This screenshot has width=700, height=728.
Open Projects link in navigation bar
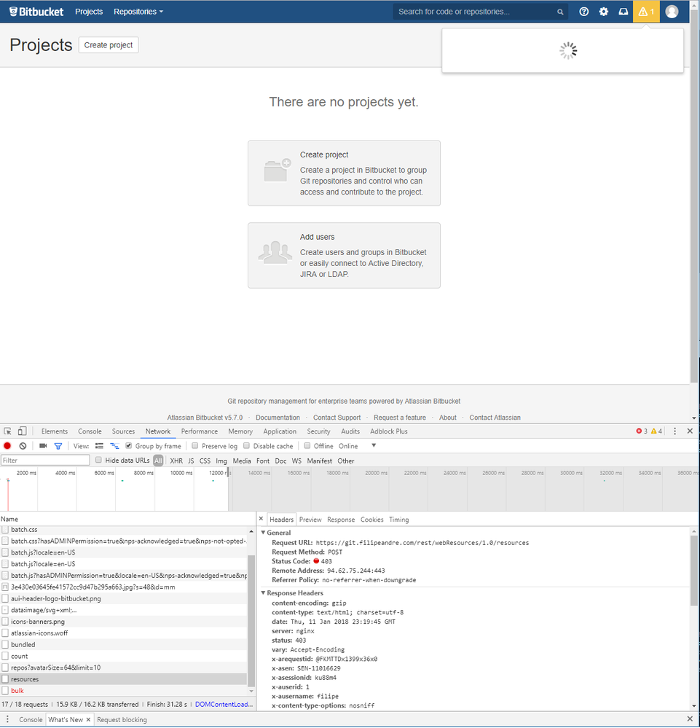click(89, 12)
